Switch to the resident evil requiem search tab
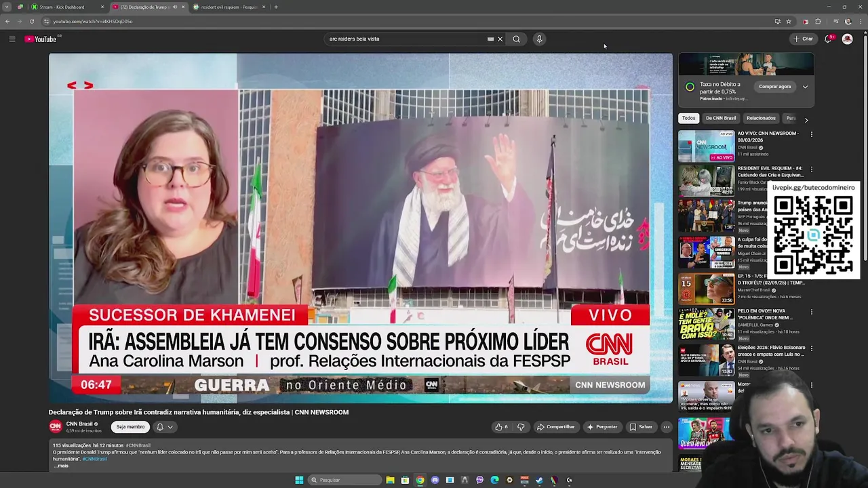 click(229, 7)
